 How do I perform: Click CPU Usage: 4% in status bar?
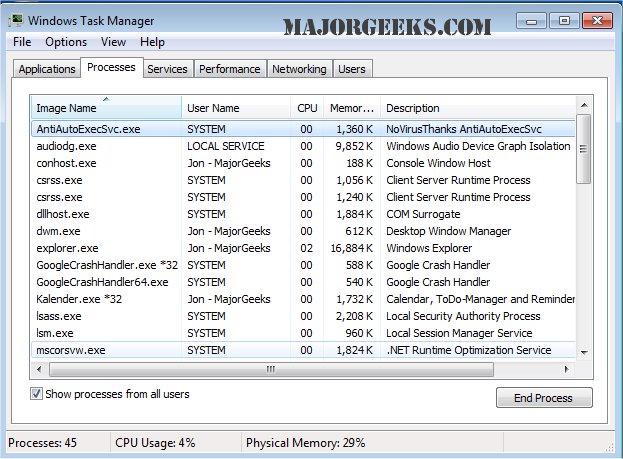(x=155, y=443)
